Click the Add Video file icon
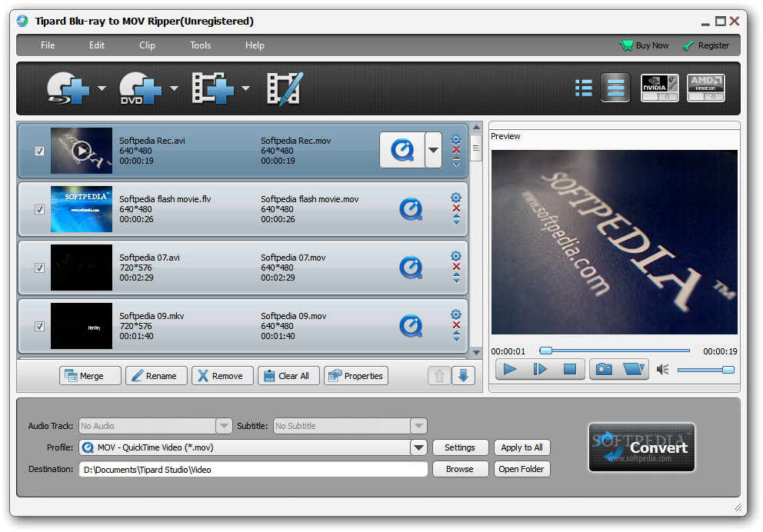The height and width of the screenshot is (532, 763). point(212,88)
